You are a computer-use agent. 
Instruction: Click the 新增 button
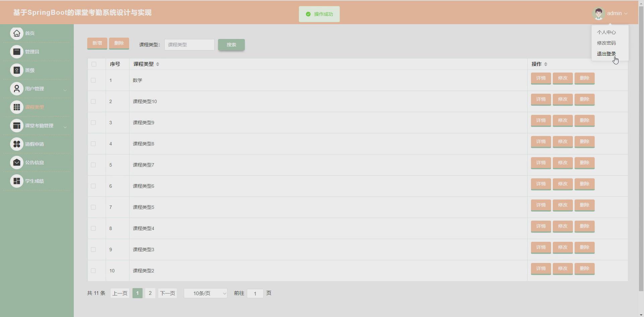97,43
